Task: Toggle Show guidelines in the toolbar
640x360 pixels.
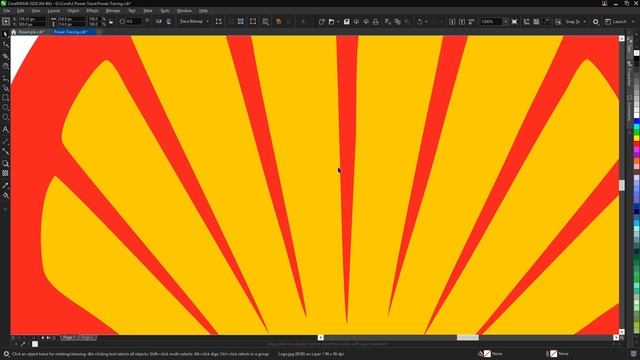Action: point(547,21)
